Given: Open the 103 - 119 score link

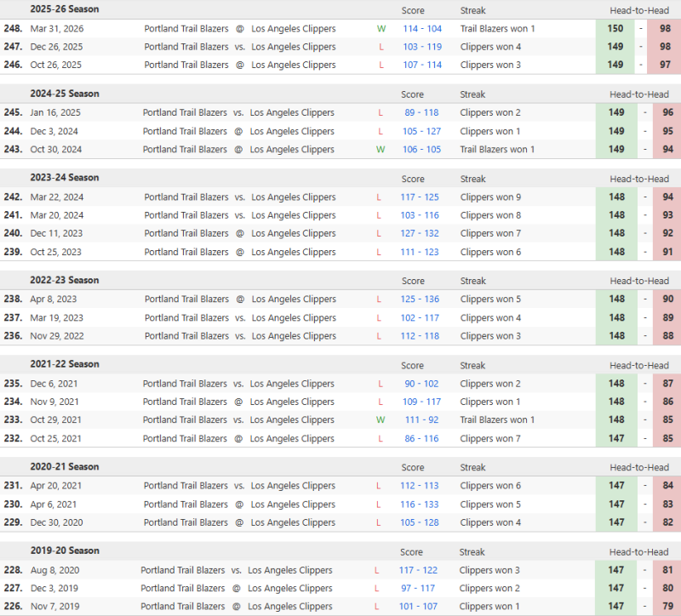Looking at the screenshot, I should click(x=422, y=47).
